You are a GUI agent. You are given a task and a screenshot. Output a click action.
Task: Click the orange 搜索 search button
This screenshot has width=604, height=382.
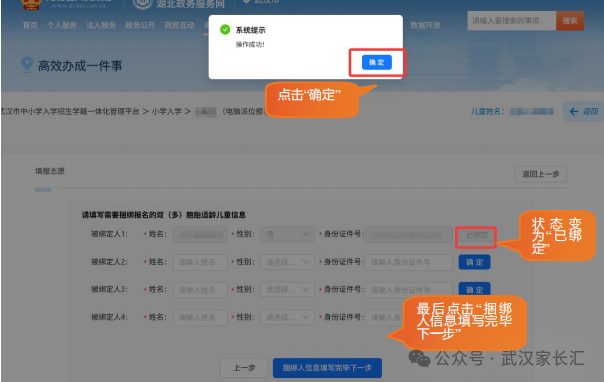click(570, 21)
